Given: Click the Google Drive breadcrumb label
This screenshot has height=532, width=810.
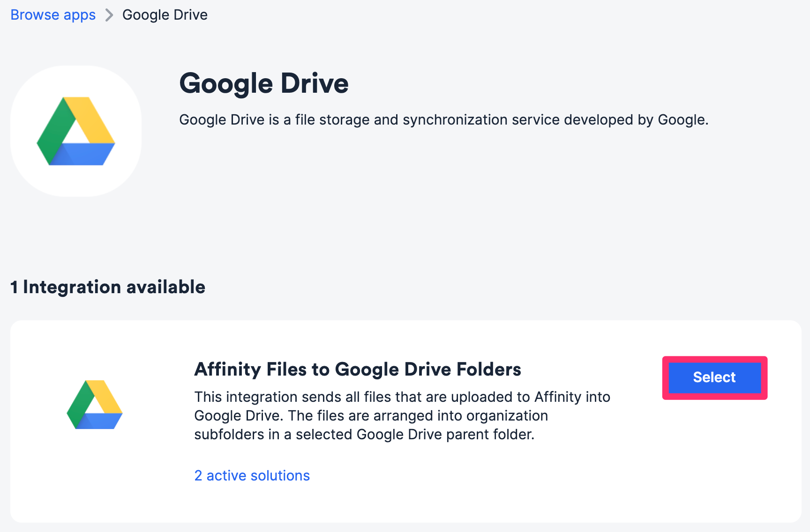Looking at the screenshot, I should click(x=165, y=15).
